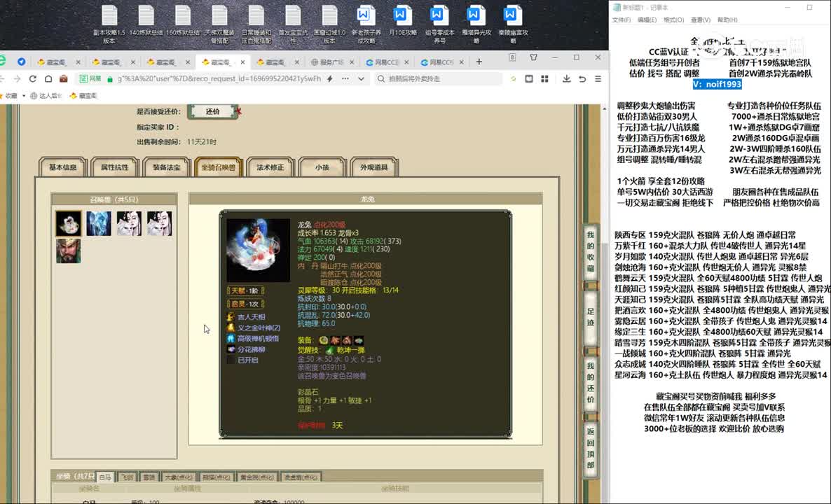Click the 吉人天相 skill icon
This screenshot has height=504, width=831.
(231, 316)
